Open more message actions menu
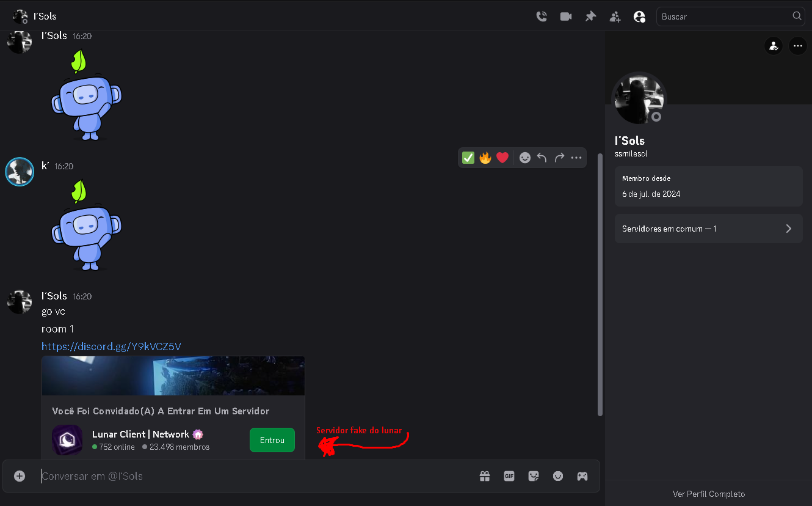The image size is (812, 506). click(x=576, y=158)
